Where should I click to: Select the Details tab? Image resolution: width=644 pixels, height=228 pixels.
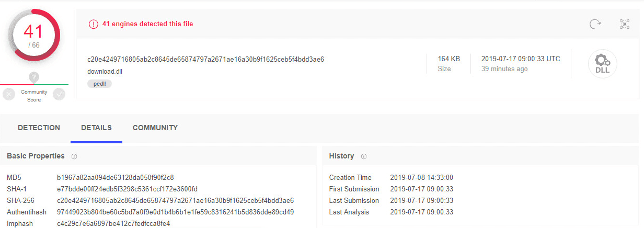(96, 128)
